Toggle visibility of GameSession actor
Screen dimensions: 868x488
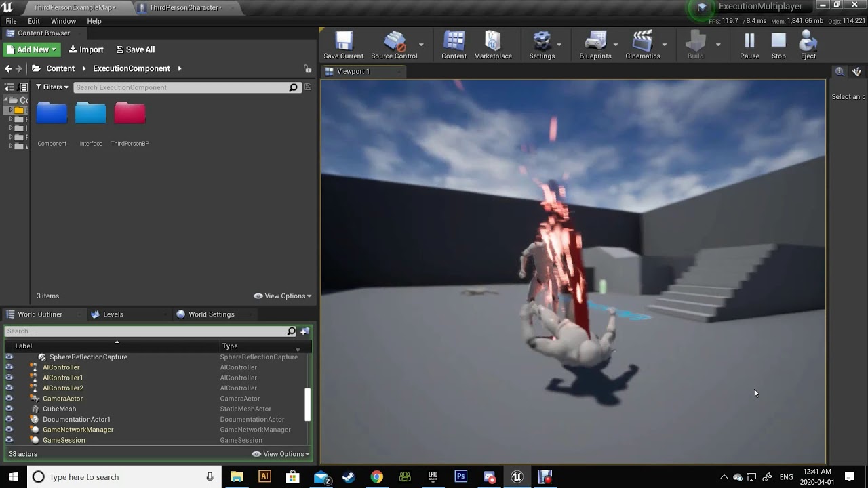9,440
